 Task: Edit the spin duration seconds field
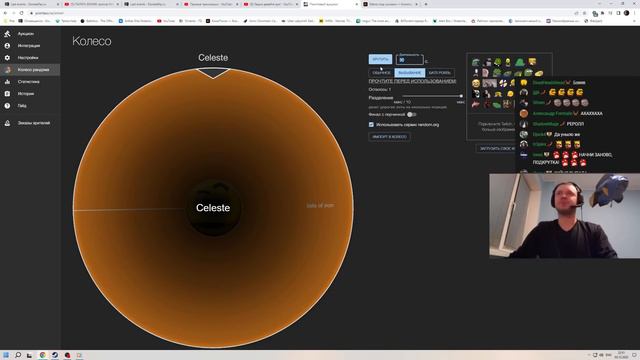409,60
